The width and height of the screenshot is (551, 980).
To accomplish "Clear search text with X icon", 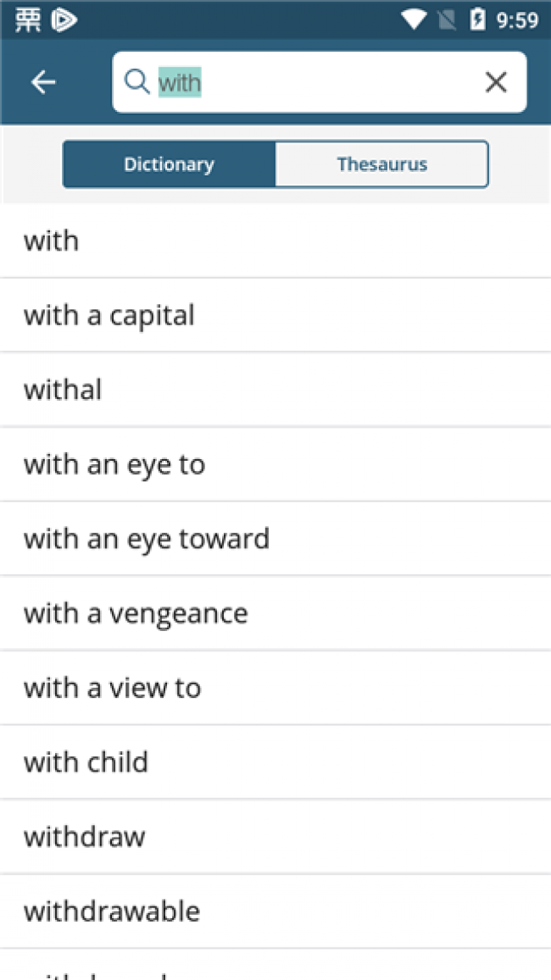I will [x=496, y=82].
